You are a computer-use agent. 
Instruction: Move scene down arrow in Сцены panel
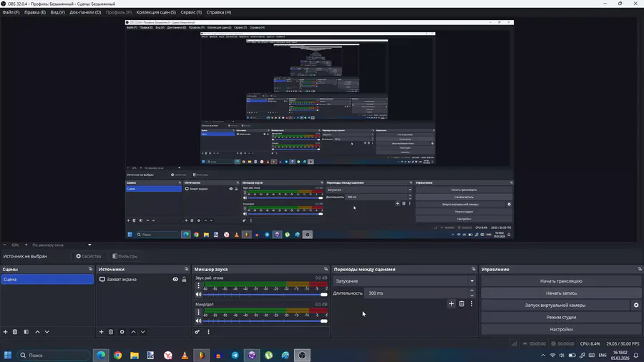[47, 332]
